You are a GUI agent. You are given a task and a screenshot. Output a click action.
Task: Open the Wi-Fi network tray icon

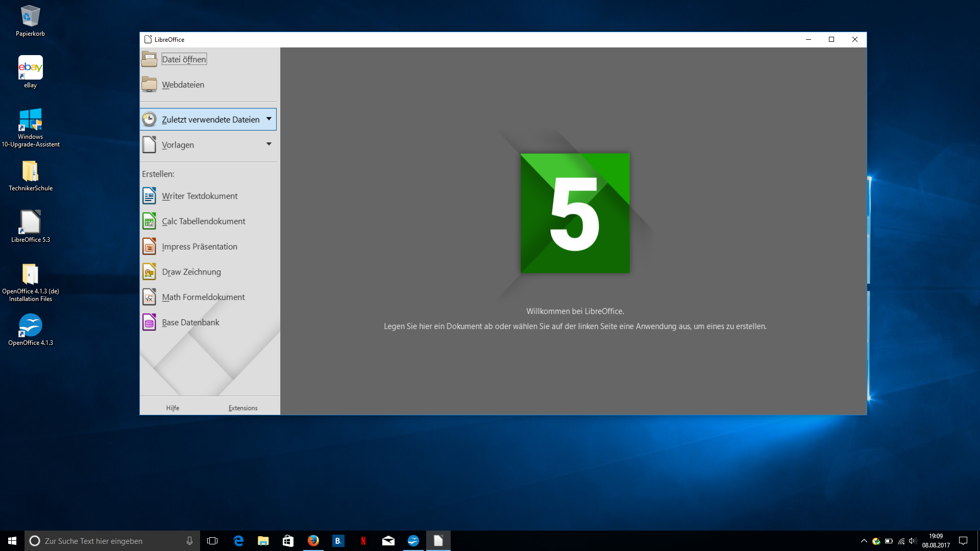(901, 541)
